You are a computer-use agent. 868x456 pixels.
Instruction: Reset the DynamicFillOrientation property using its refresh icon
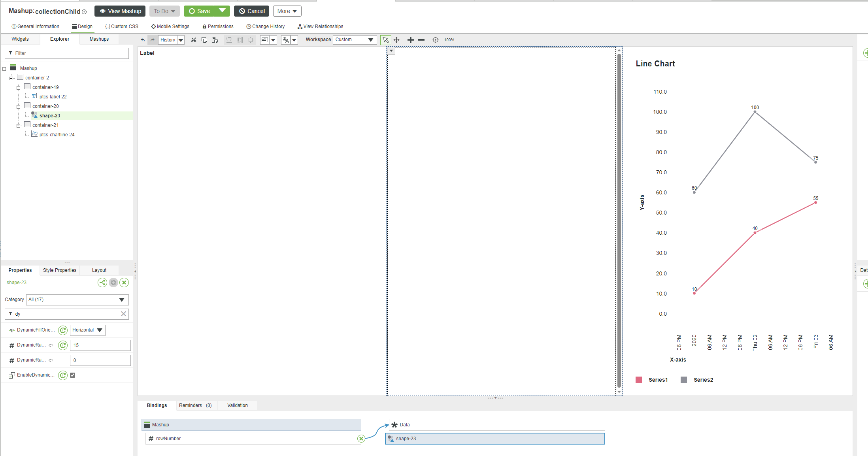(62, 330)
